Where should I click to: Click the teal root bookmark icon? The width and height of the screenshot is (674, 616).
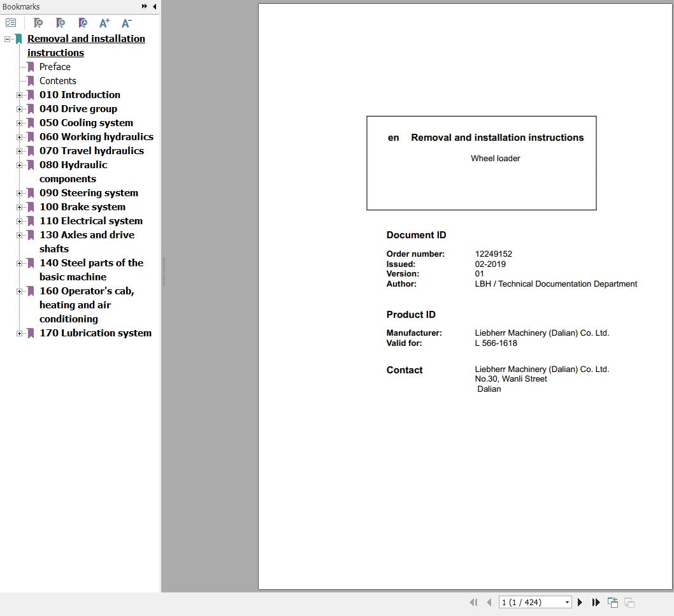point(18,39)
